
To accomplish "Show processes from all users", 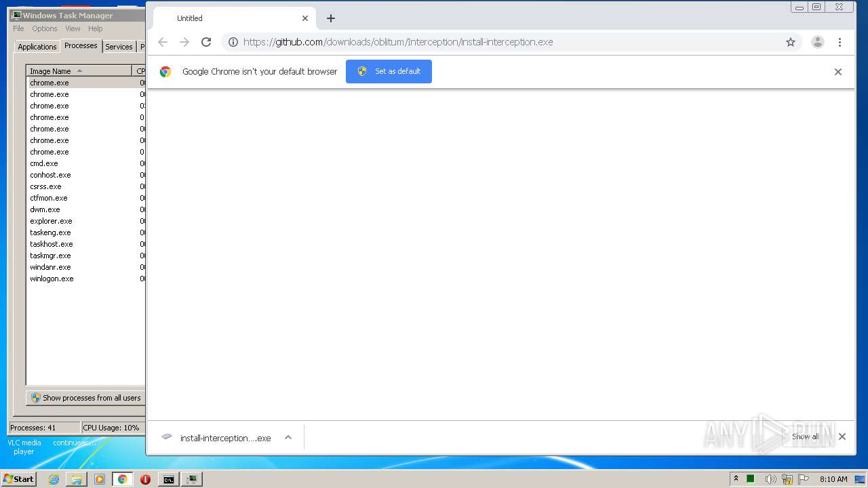I will tap(85, 398).
